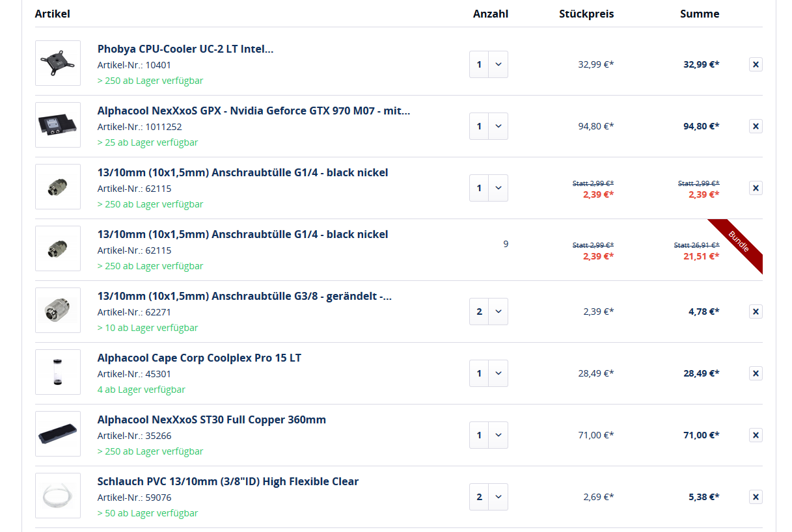
Task: Click the Coolplex Pro reservoir thumbnail
Action: 58,372
